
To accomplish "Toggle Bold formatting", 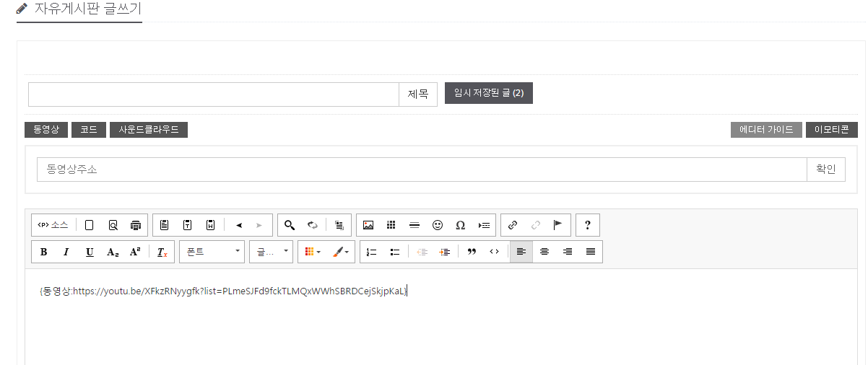I will click(43, 252).
